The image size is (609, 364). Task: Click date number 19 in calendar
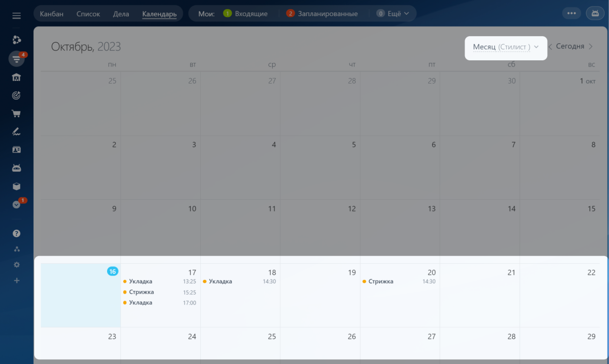(352, 272)
